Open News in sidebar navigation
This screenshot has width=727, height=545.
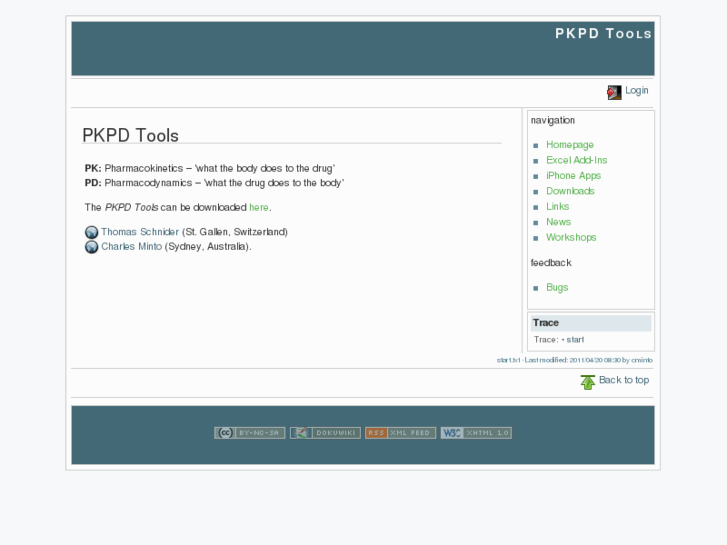pyautogui.click(x=558, y=222)
